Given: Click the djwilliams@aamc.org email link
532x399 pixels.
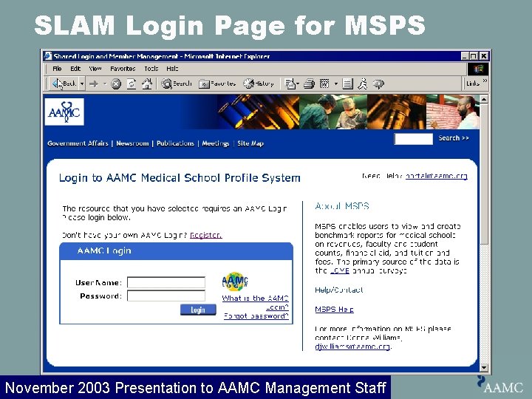Looking at the screenshot, I should coord(352,347).
